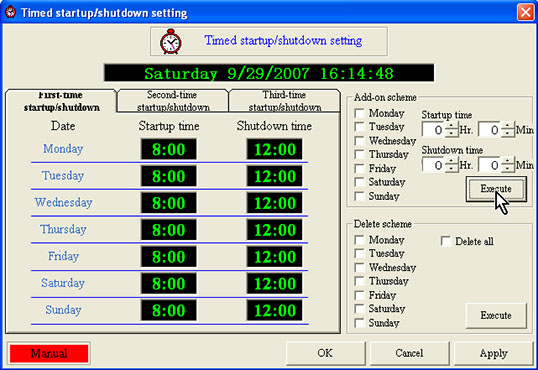Click Execute button in Add-on scheme
Screen dimensions: 538x370
(x=496, y=189)
